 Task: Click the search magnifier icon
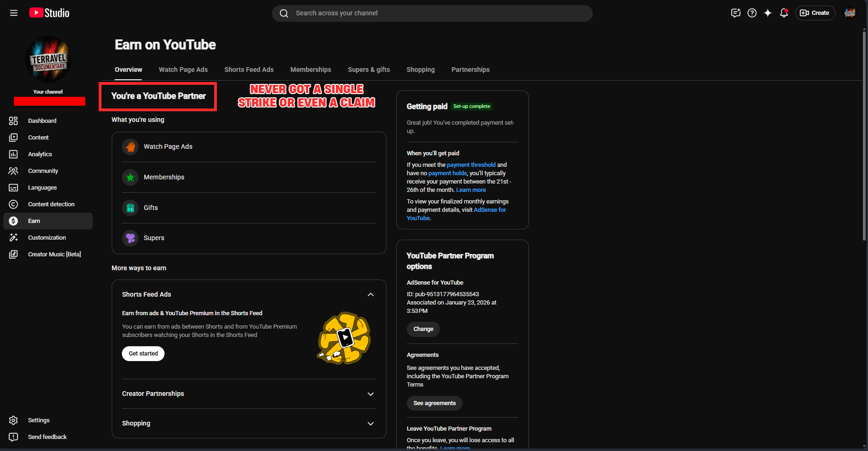point(284,13)
